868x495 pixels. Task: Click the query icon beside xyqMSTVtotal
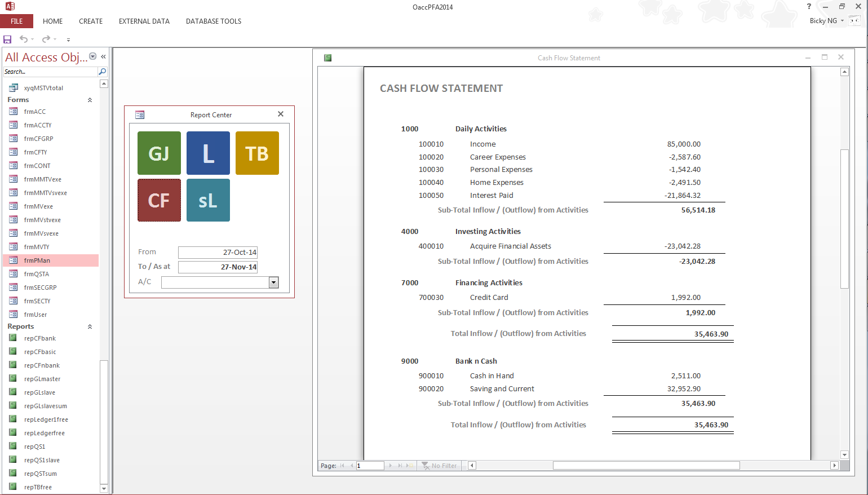pos(14,88)
